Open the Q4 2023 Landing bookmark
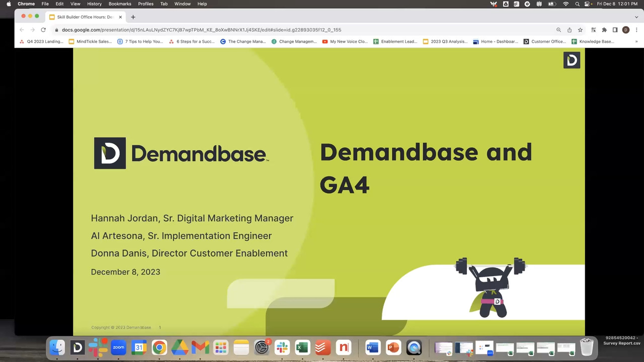644x362 pixels. pos(41,42)
